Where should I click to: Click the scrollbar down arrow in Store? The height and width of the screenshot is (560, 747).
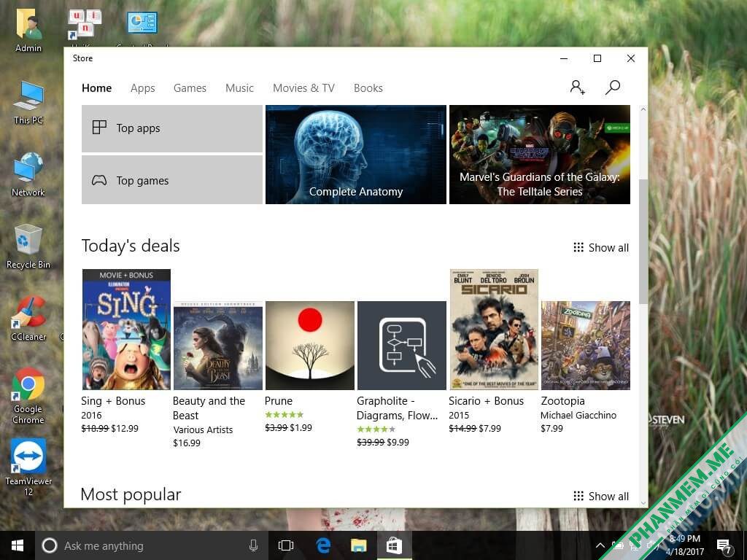[x=643, y=503]
